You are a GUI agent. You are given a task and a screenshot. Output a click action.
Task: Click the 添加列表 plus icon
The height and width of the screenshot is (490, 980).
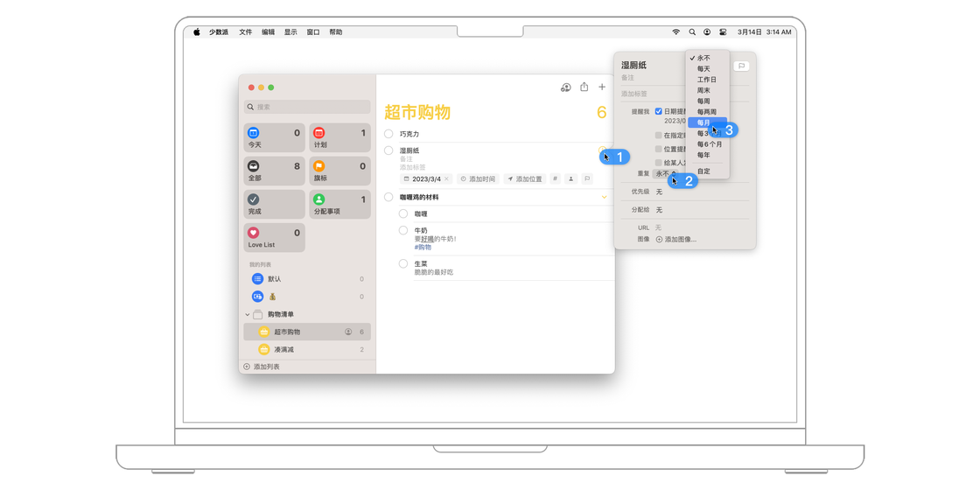click(246, 367)
